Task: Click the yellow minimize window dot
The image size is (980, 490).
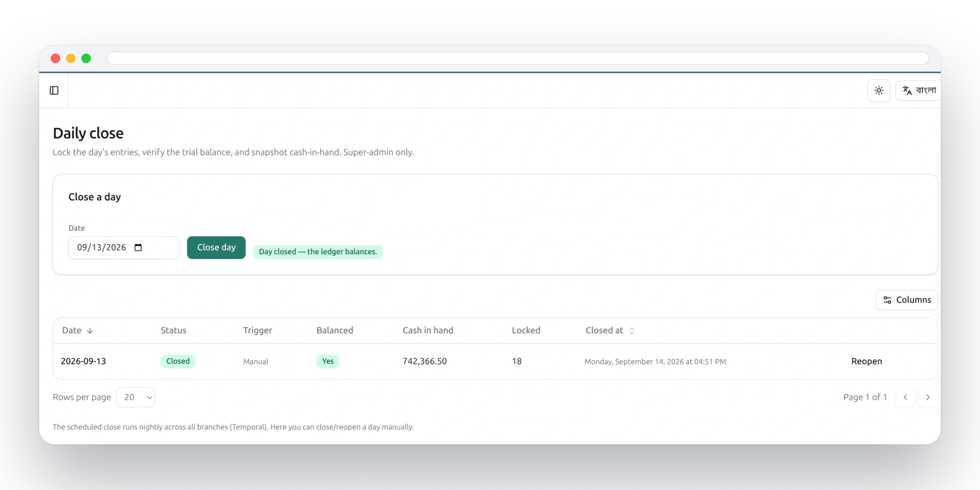Action: [71, 58]
